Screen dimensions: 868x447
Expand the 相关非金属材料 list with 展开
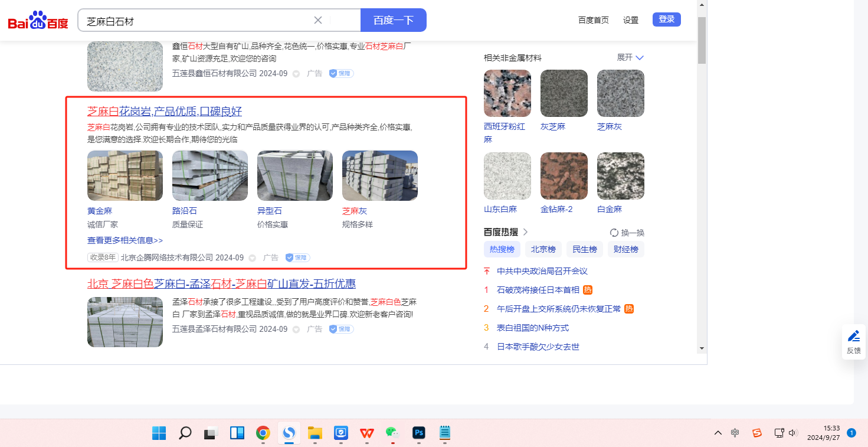point(630,57)
